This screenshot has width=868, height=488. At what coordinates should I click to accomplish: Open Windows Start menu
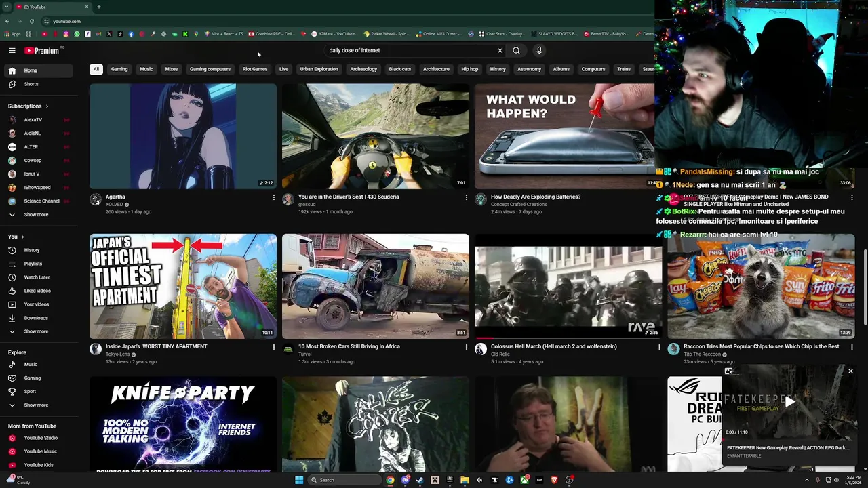298,480
